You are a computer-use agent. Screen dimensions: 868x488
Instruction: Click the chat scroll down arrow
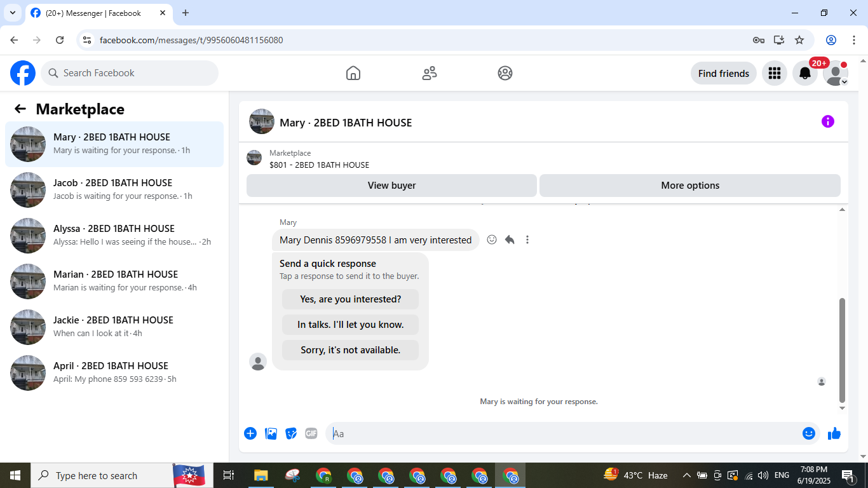coord(843,408)
